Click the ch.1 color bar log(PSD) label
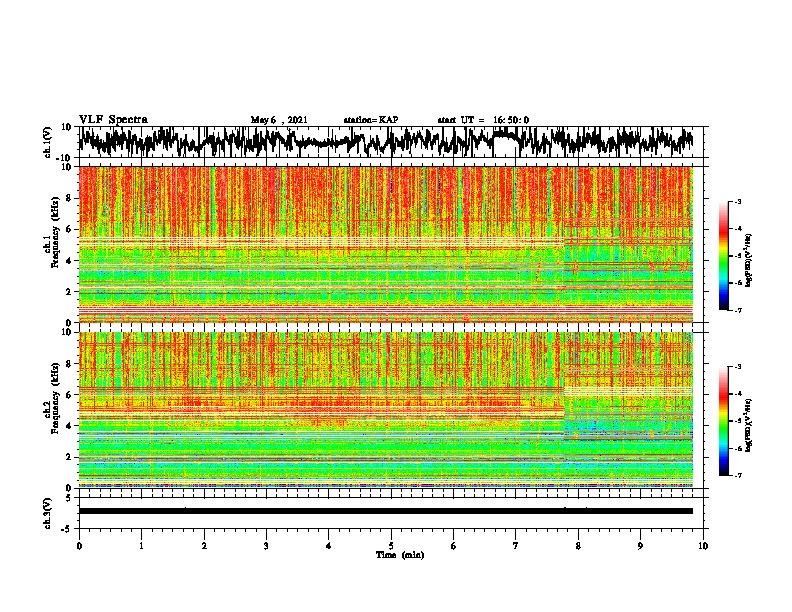The image size is (792, 612). pos(749,261)
